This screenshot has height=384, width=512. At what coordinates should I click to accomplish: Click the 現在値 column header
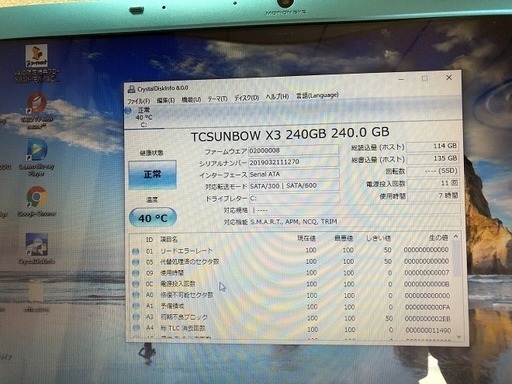coord(306,239)
